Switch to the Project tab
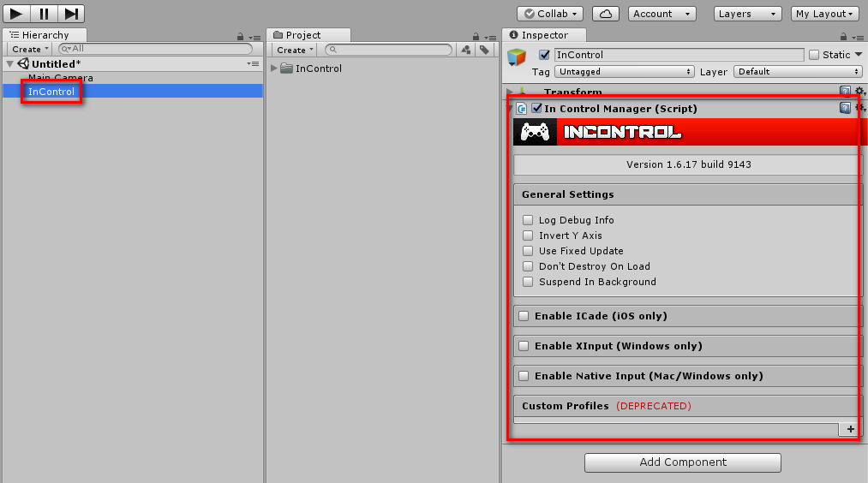Image resolution: width=868 pixels, height=483 pixels. pyautogui.click(x=308, y=35)
